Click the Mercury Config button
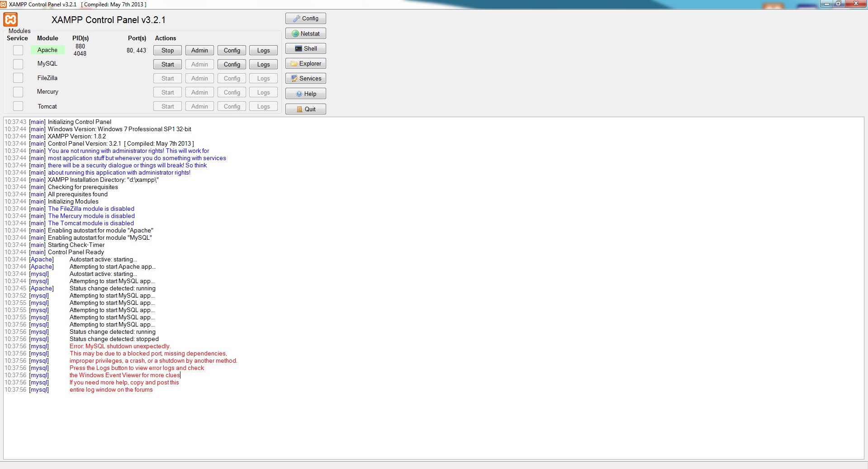Viewport: 868px width, 469px height. 232,92
